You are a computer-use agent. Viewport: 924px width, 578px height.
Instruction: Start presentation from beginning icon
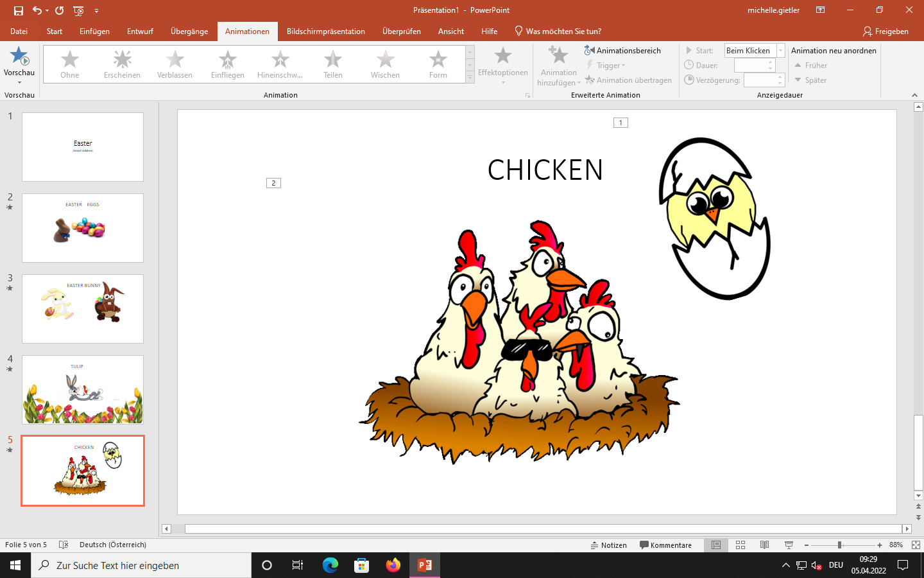tap(78, 10)
